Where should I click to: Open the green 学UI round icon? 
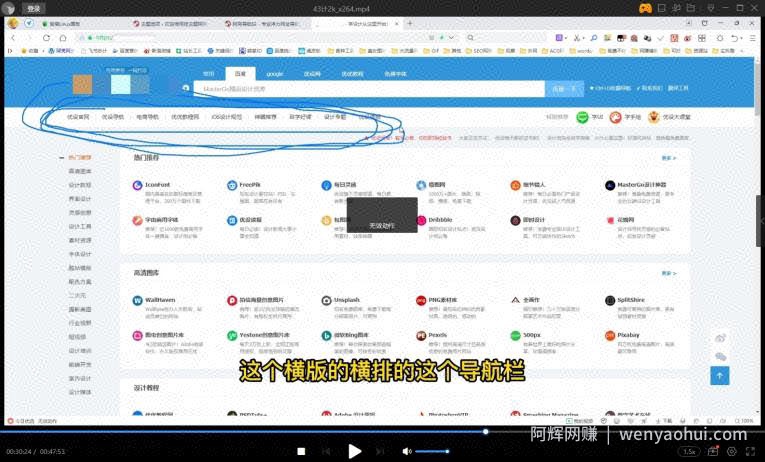583,117
